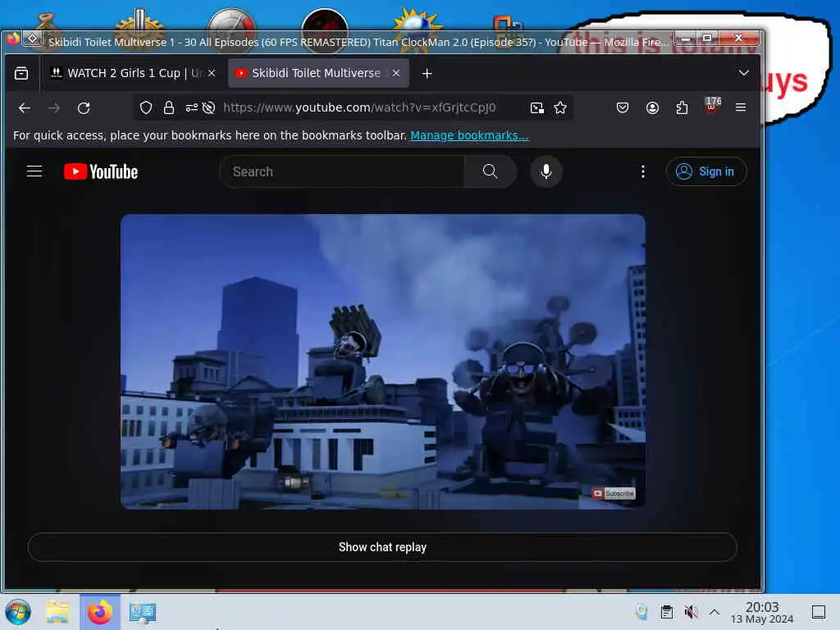Click the Subscribe overlay in video
Image resolution: width=840 pixels, height=630 pixels.
point(614,493)
